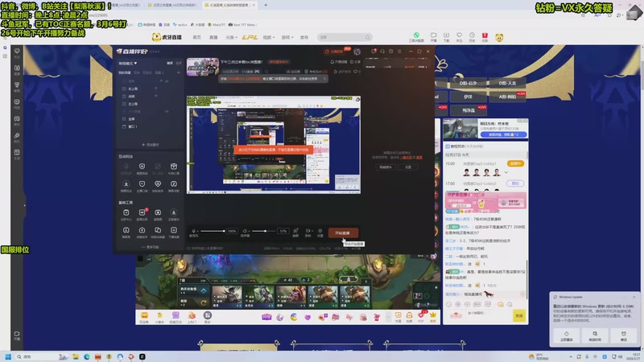The width and height of the screenshot is (644, 362).
Task: Expand the 15:00 lobby player list chevron
Action: (506, 173)
